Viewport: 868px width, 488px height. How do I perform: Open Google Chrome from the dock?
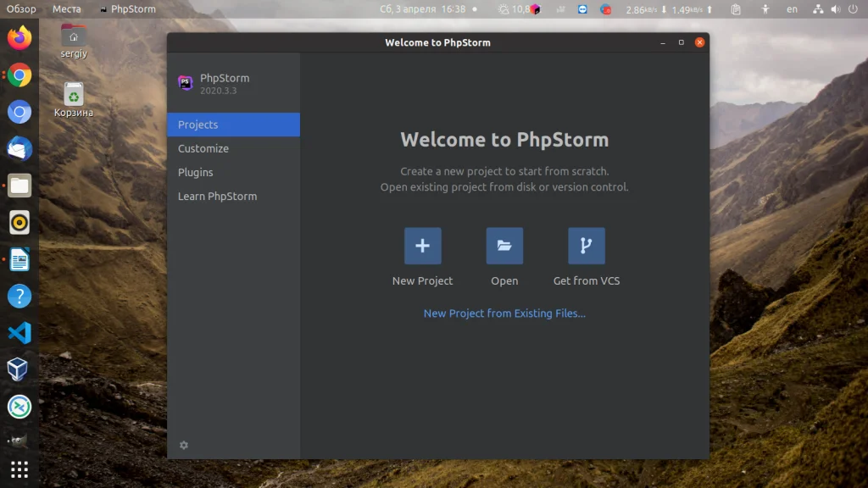(x=19, y=75)
